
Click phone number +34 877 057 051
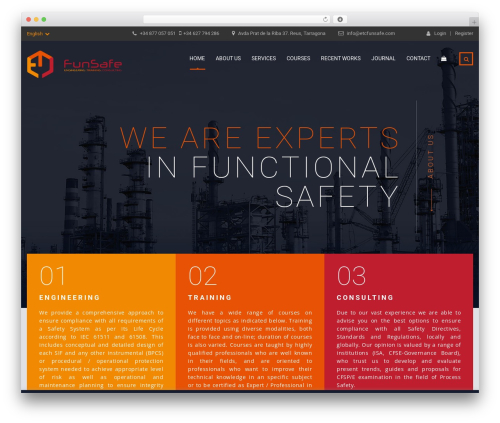pyautogui.click(x=157, y=33)
